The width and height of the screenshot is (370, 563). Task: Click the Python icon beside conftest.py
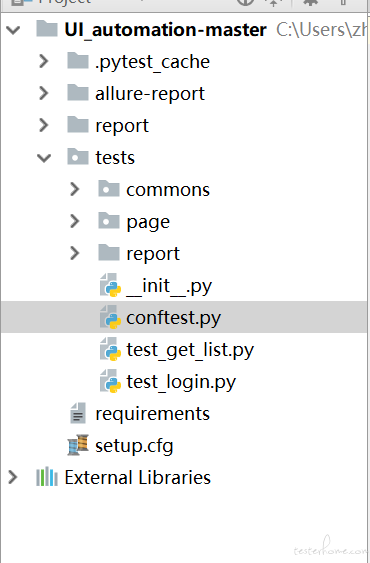110,317
